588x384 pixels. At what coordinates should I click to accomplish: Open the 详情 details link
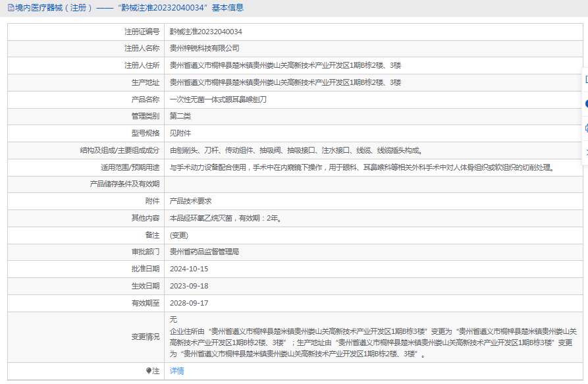click(176, 371)
